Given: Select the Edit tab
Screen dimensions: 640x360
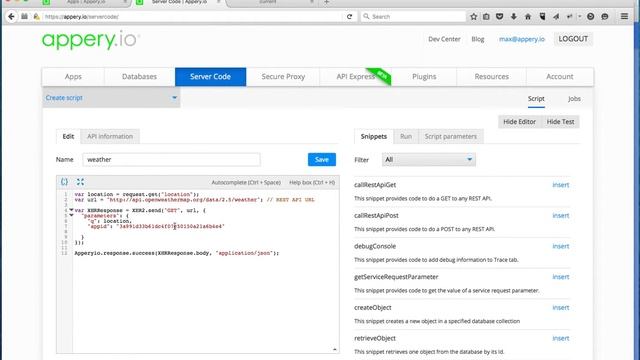Looking at the screenshot, I should [68, 136].
